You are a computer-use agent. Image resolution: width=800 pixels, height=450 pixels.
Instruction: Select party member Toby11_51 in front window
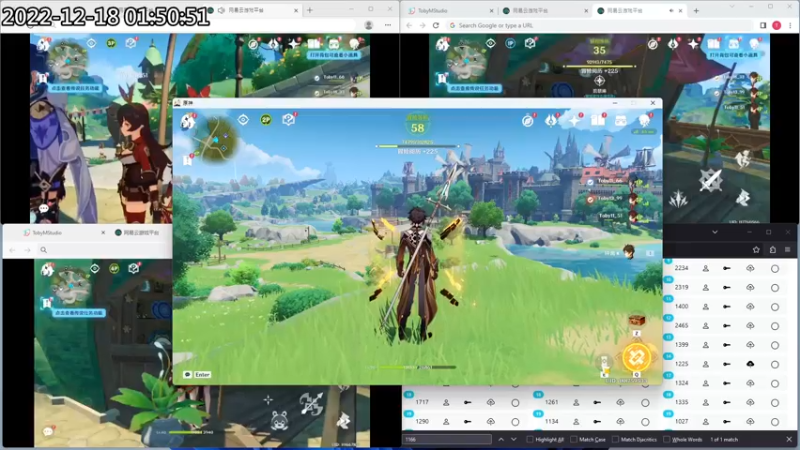611,216
